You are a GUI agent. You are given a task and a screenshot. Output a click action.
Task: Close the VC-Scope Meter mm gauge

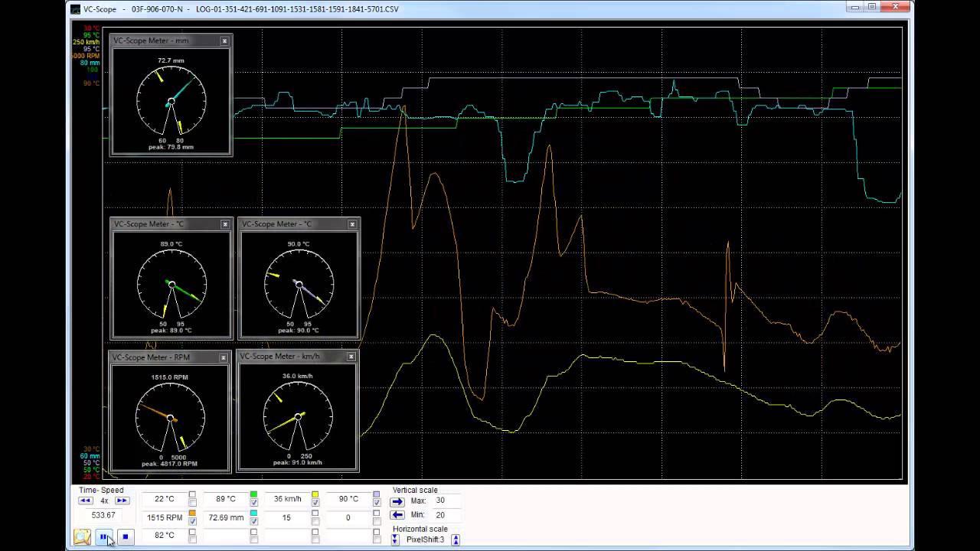224,41
